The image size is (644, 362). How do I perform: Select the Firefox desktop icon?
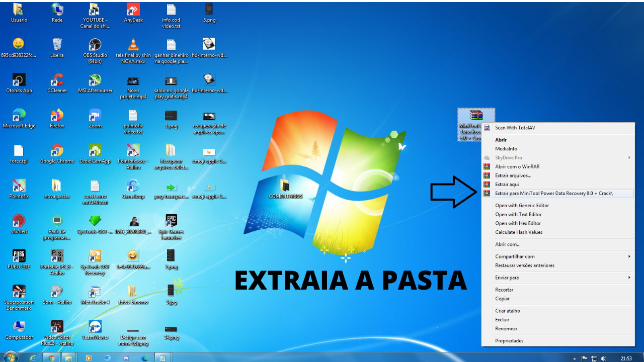click(x=57, y=119)
